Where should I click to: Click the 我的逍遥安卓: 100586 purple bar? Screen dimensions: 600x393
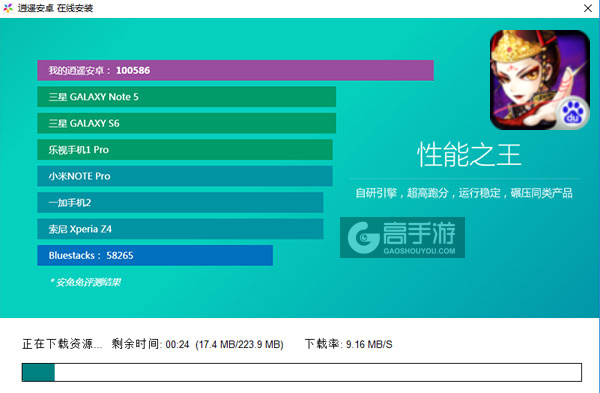tap(235, 70)
